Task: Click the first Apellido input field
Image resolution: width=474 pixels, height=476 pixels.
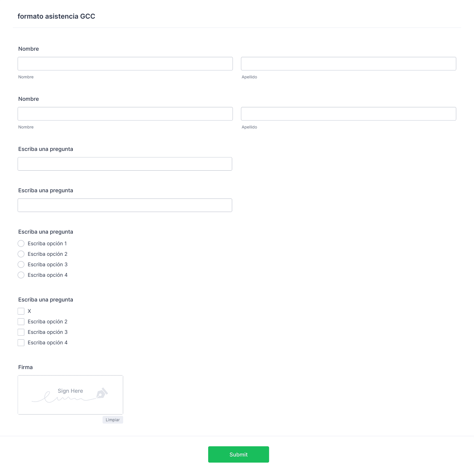Action: click(349, 64)
